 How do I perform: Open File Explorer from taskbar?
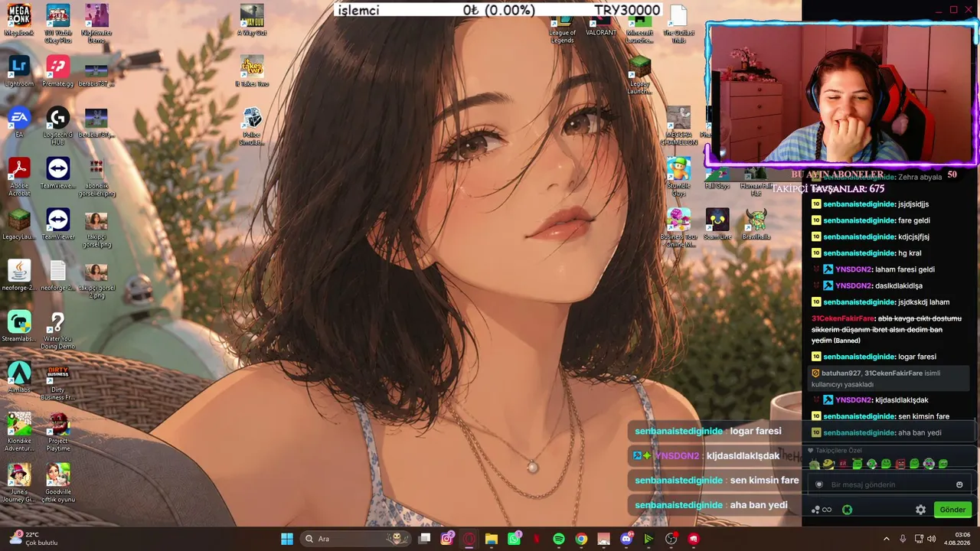click(x=492, y=539)
